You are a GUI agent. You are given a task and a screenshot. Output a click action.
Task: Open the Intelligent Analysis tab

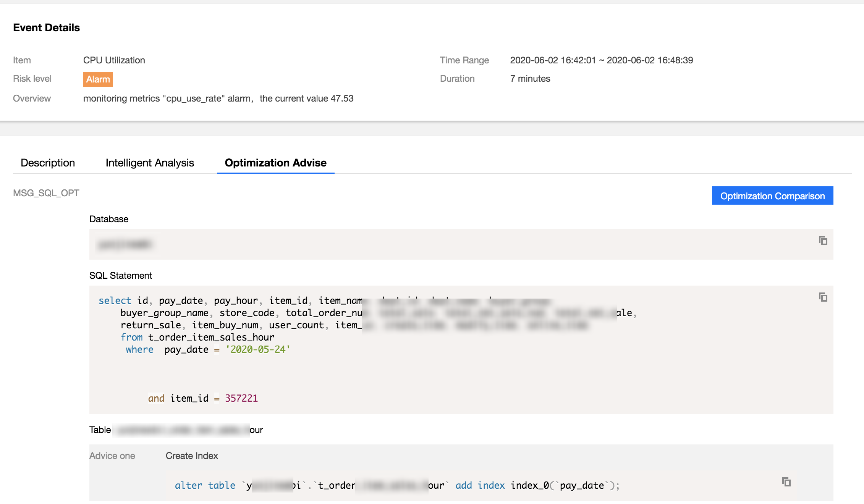[150, 163]
